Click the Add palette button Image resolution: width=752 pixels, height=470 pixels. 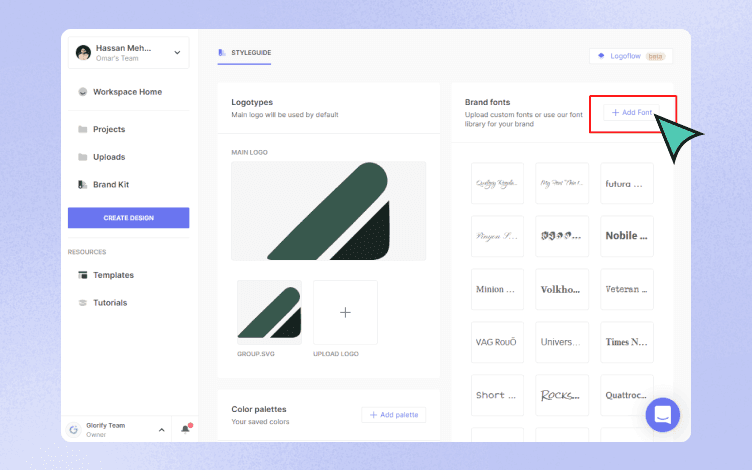394,415
